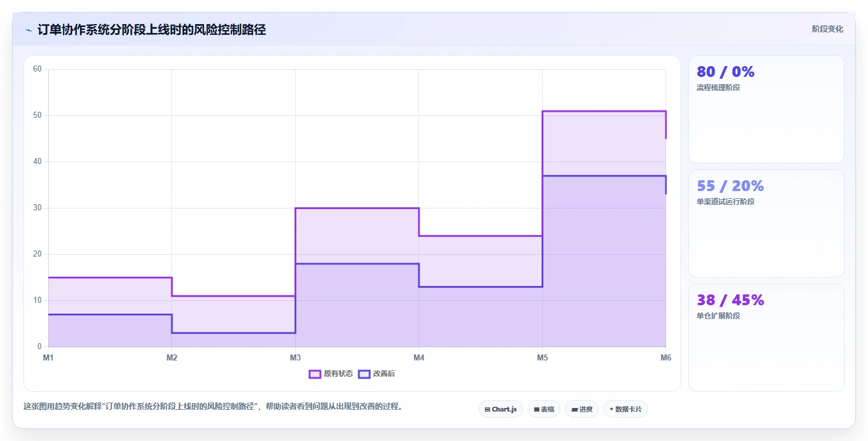Click the M5 x-axis label
Image resolution: width=868 pixels, height=441 pixels.
point(542,358)
